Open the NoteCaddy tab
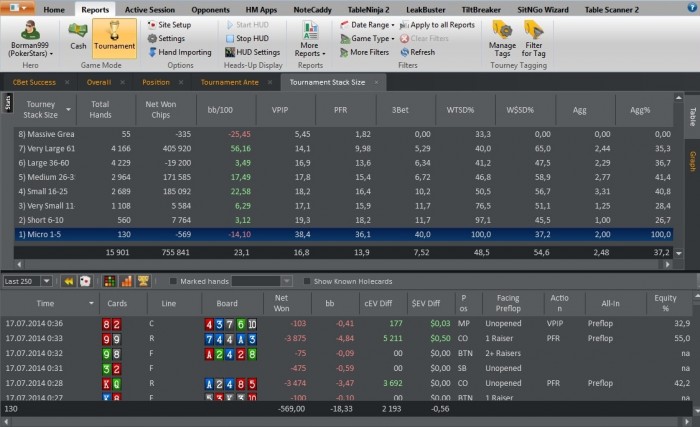This screenshot has width=700, height=427. pos(312,9)
